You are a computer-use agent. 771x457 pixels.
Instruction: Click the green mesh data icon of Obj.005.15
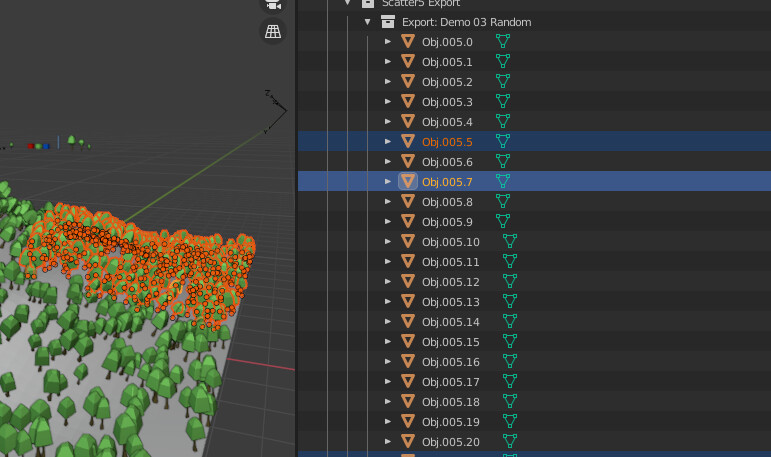[x=510, y=341]
